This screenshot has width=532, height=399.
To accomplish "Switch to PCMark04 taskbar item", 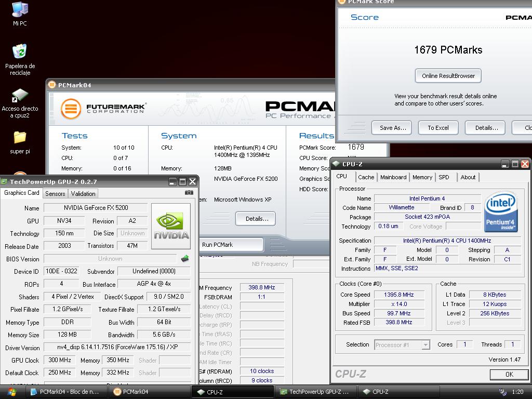I will (x=149, y=392).
